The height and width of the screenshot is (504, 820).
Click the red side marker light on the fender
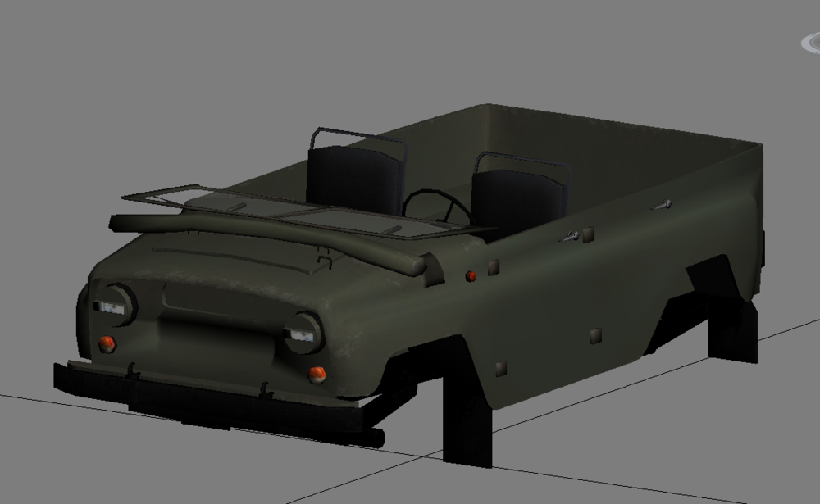[x=471, y=276]
